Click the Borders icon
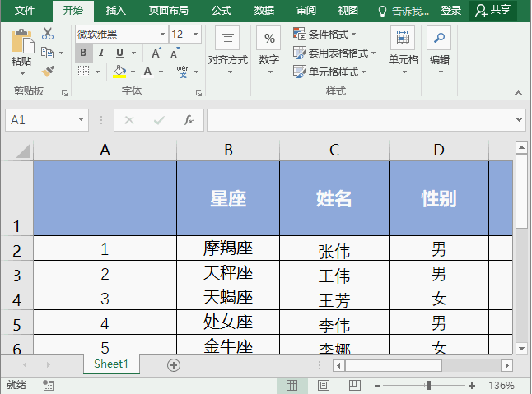The image size is (532, 394). [x=83, y=72]
